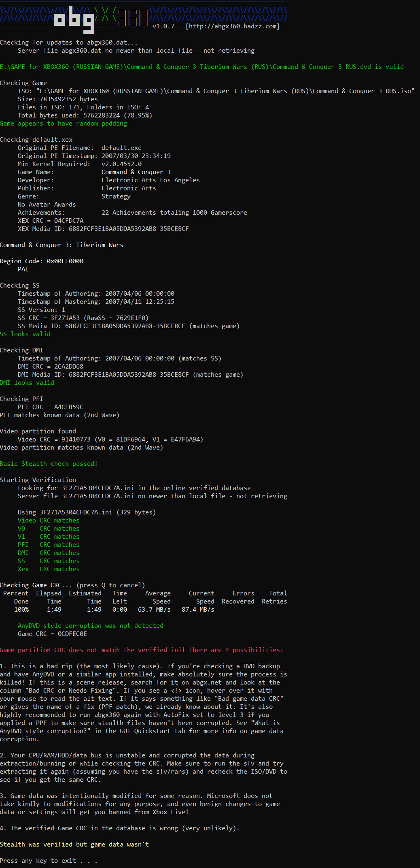Click green 'Xex CRC matches' line

click(49, 569)
